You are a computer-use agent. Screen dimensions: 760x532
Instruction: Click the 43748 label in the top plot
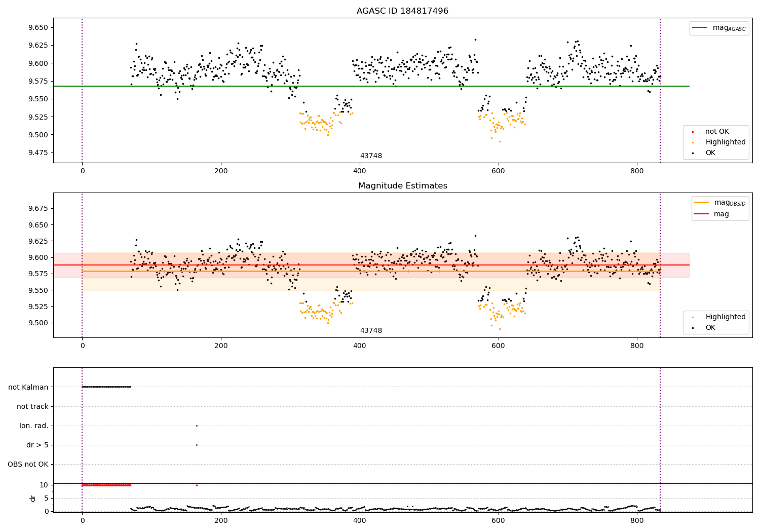(371, 156)
